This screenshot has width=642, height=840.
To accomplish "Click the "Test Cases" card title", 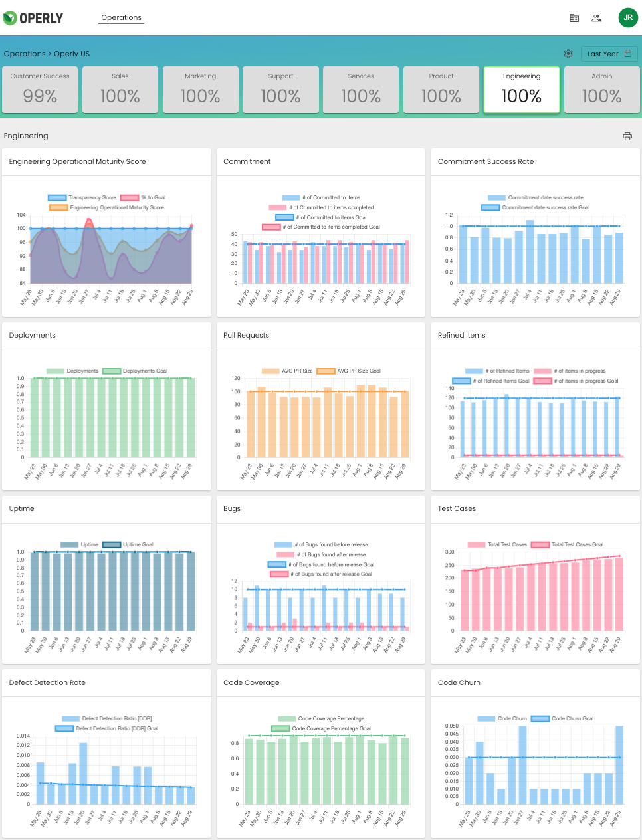I will coord(457,508).
